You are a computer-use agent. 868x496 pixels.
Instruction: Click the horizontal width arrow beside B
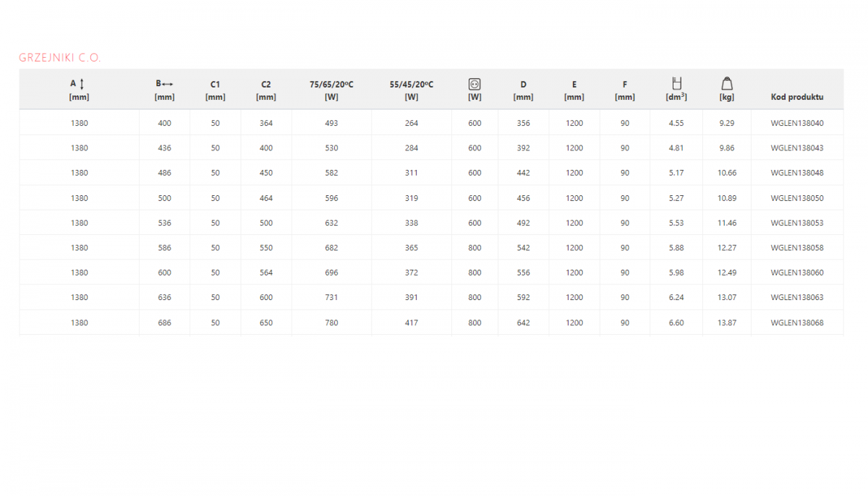[x=167, y=84]
